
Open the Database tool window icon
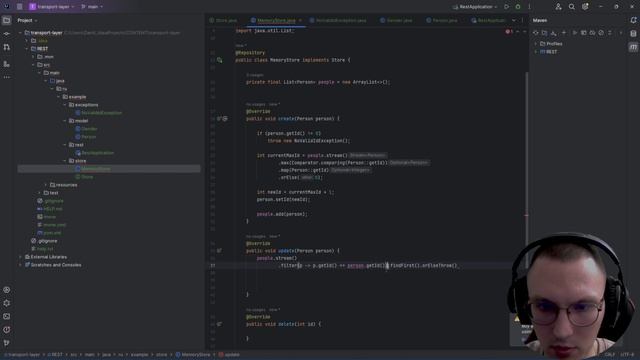633,34
